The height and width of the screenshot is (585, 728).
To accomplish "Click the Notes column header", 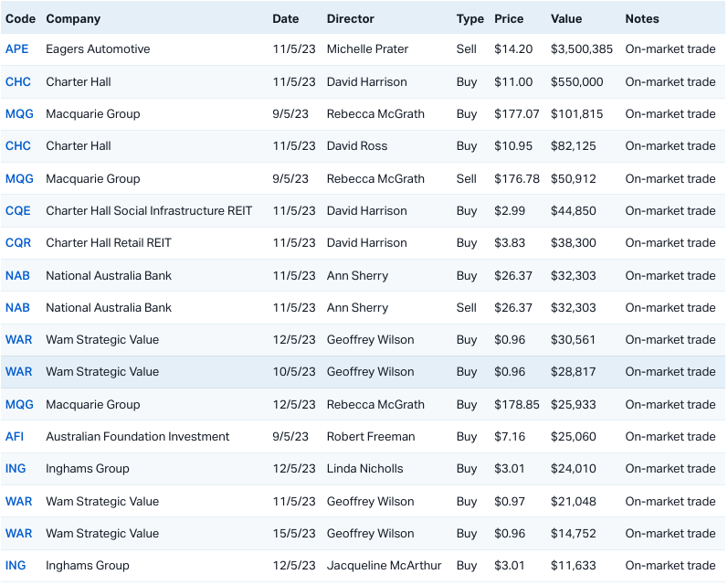I will [642, 18].
